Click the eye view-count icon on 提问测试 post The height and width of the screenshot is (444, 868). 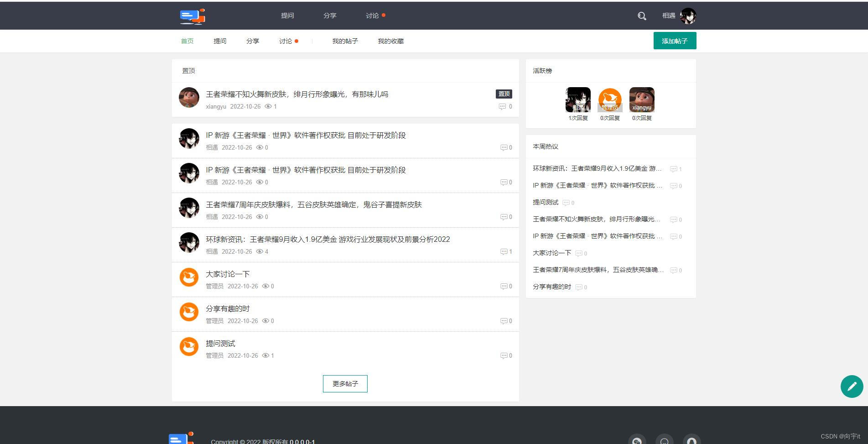267,355
